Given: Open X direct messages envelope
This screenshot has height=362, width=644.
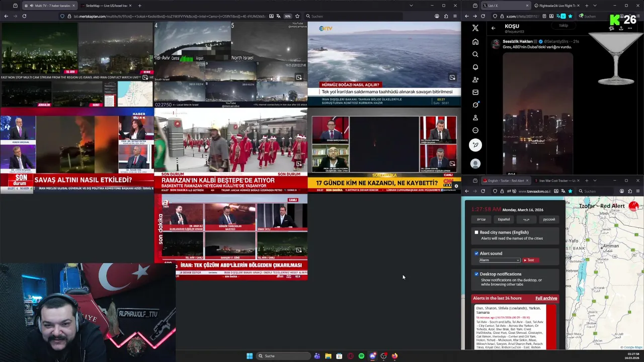Looking at the screenshot, I should pyautogui.click(x=475, y=92).
